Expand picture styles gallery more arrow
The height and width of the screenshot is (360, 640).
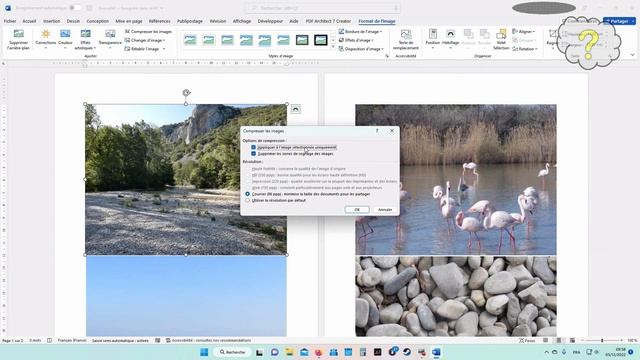[333, 47]
